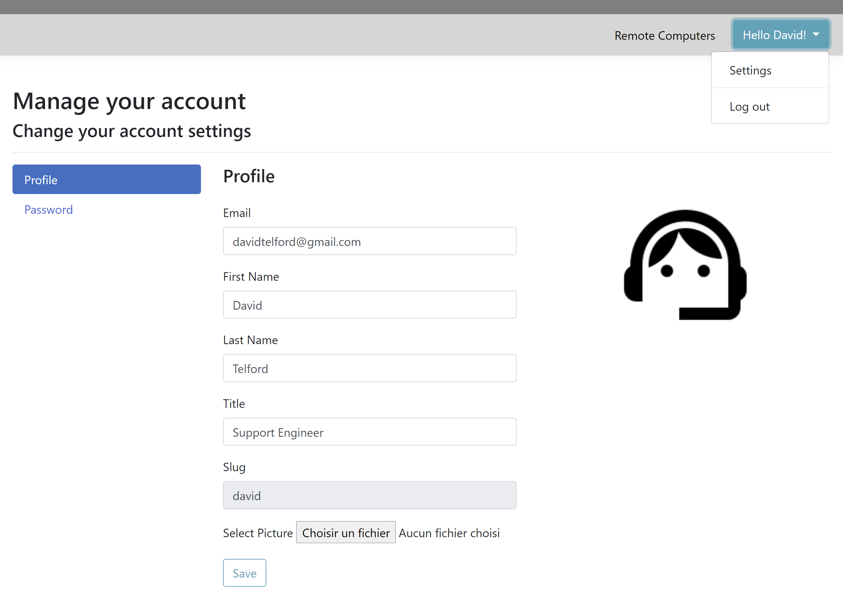
Task: Click the Manage your account heading
Action: pyautogui.click(x=129, y=101)
